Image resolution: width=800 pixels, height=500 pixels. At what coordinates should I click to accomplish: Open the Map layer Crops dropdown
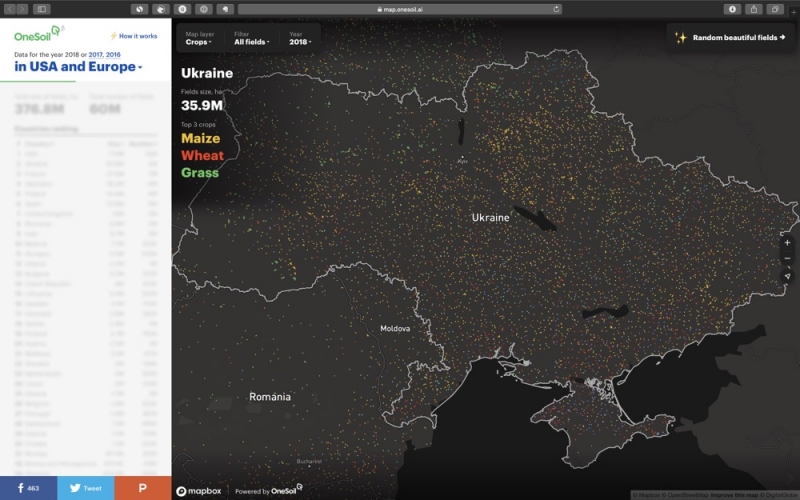[x=198, y=42]
